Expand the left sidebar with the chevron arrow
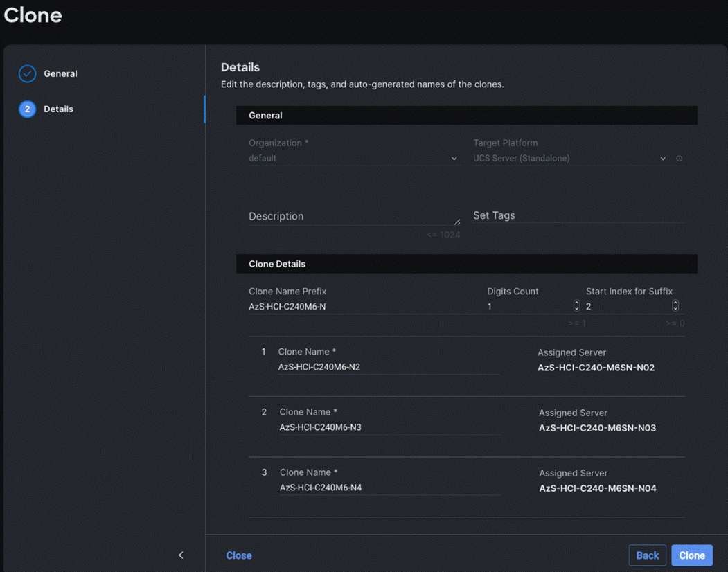Image resolution: width=728 pixels, height=572 pixels. click(x=181, y=555)
